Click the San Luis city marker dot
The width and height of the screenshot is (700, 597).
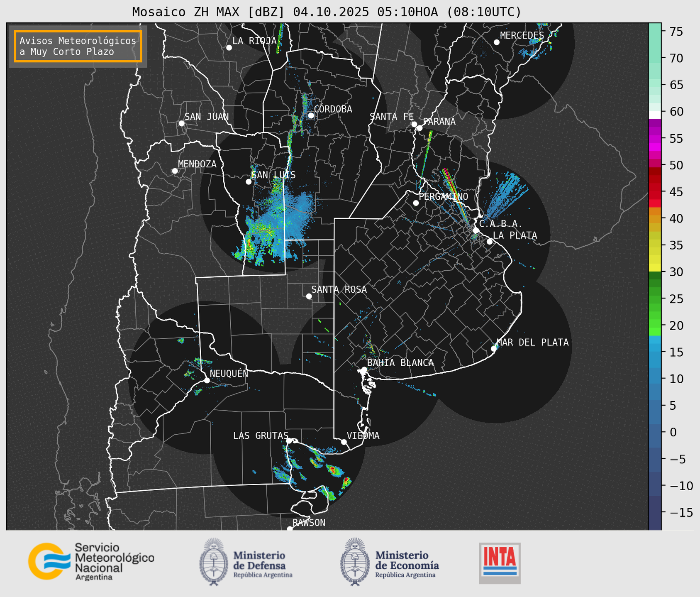[x=249, y=182]
